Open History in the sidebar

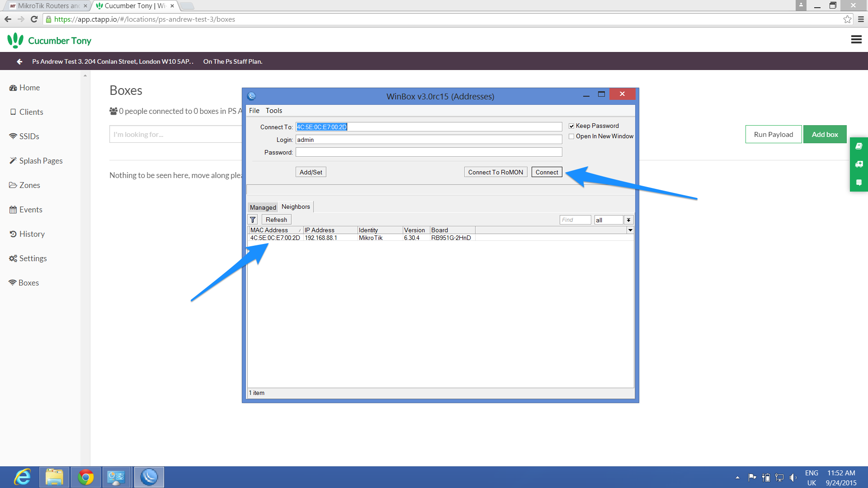pyautogui.click(x=27, y=234)
